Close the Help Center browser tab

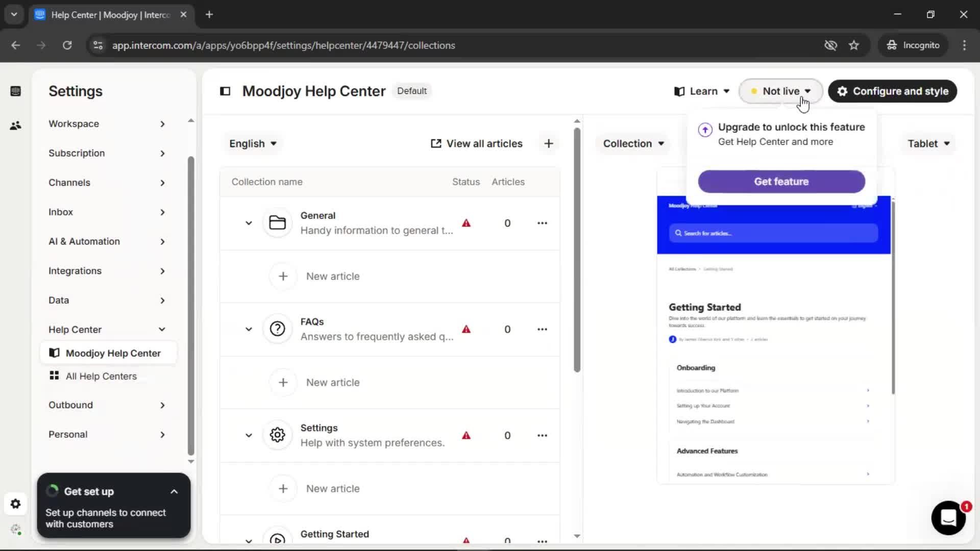click(183, 15)
